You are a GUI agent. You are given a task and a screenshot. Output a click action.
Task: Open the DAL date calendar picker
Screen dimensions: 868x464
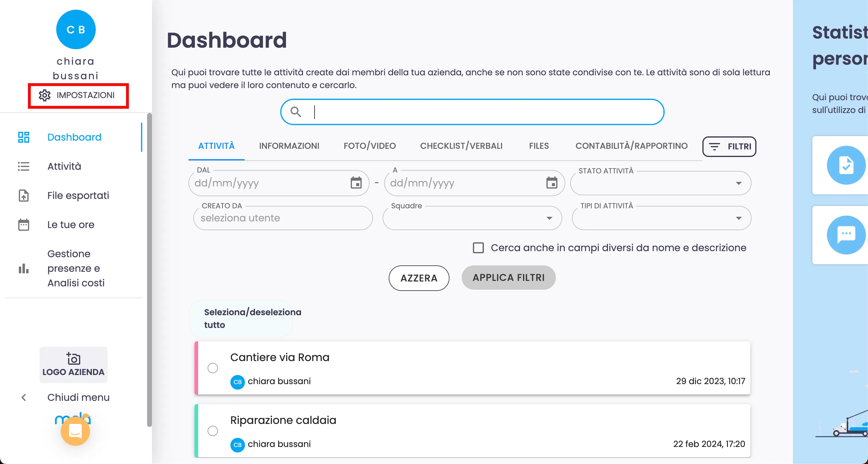click(x=356, y=183)
